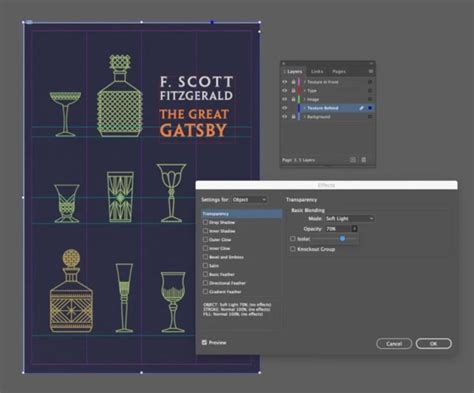This screenshot has height=393, width=474.
Task: Switch to the Links tab
Action: click(x=317, y=71)
